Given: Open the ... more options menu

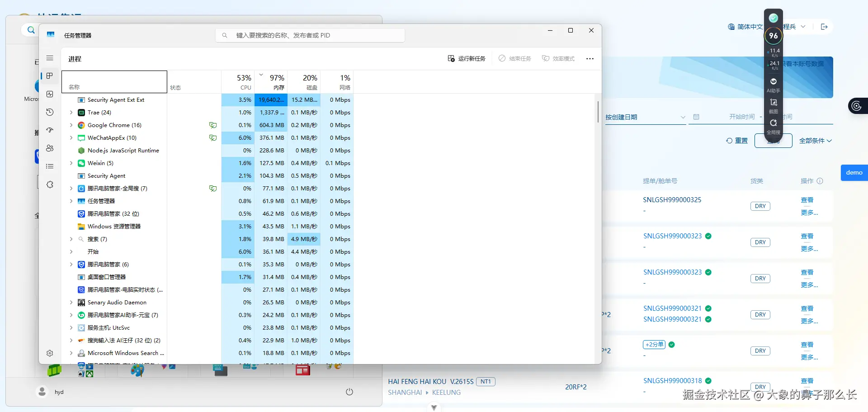Looking at the screenshot, I should [590, 58].
